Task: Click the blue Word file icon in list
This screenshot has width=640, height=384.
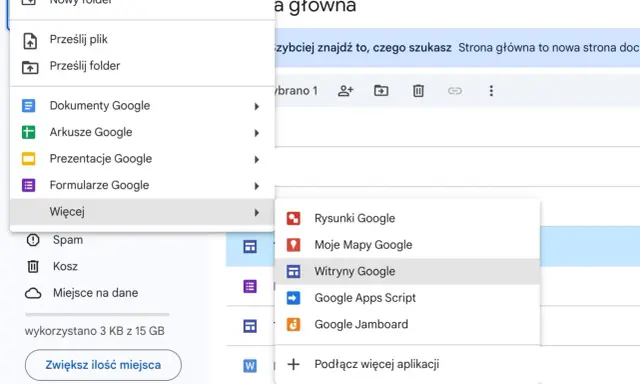Action: [250, 366]
